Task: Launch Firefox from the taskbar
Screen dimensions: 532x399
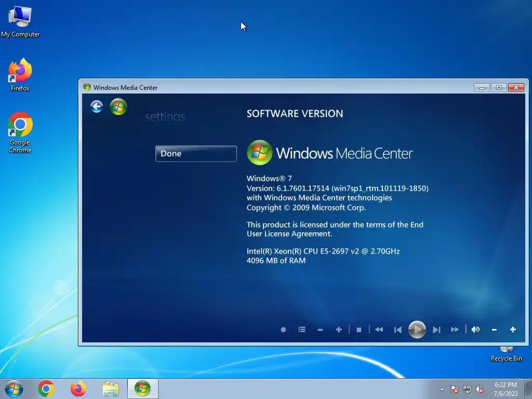Action: [78, 389]
